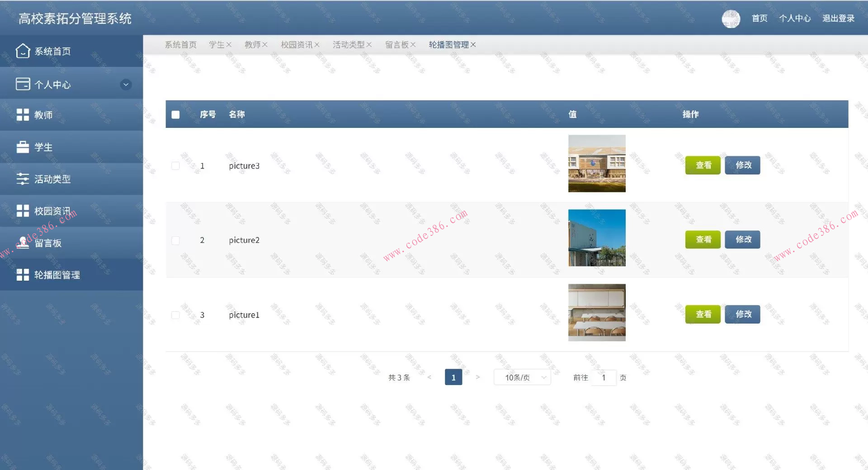Click 修改 for picture2
The image size is (868, 470).
point(743,240)
